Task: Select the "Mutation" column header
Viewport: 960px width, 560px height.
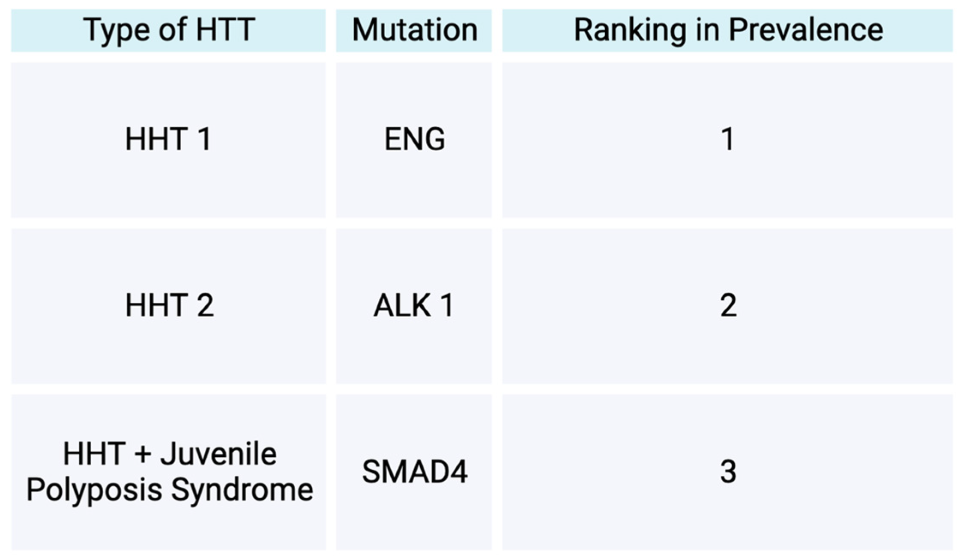Action: [x=414, y=30]
